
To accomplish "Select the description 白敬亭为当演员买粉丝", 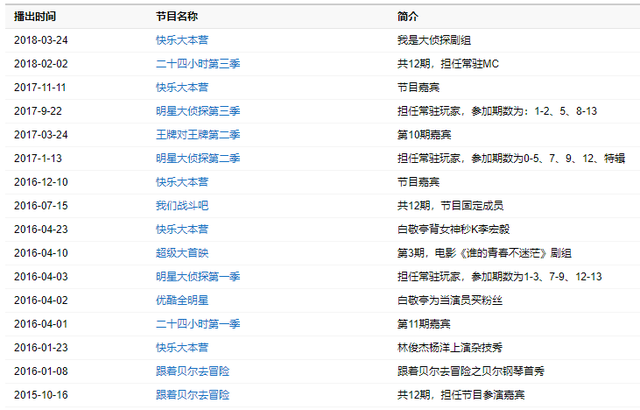I will (x=450, y=300).
